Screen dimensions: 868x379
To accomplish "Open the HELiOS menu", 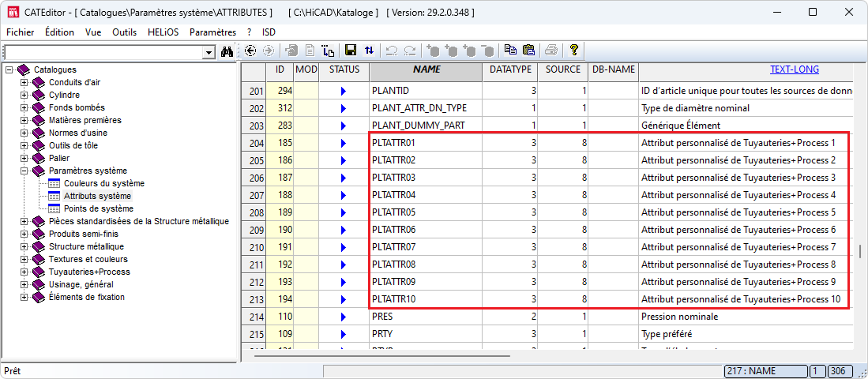I will pos(163,32).
